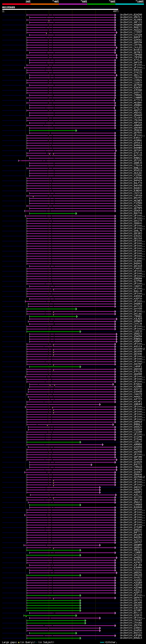146x644 pixels.
Task: Select the UniRef100_C1HA21 label
Action: pyautogui.click(x=131, y=80)
